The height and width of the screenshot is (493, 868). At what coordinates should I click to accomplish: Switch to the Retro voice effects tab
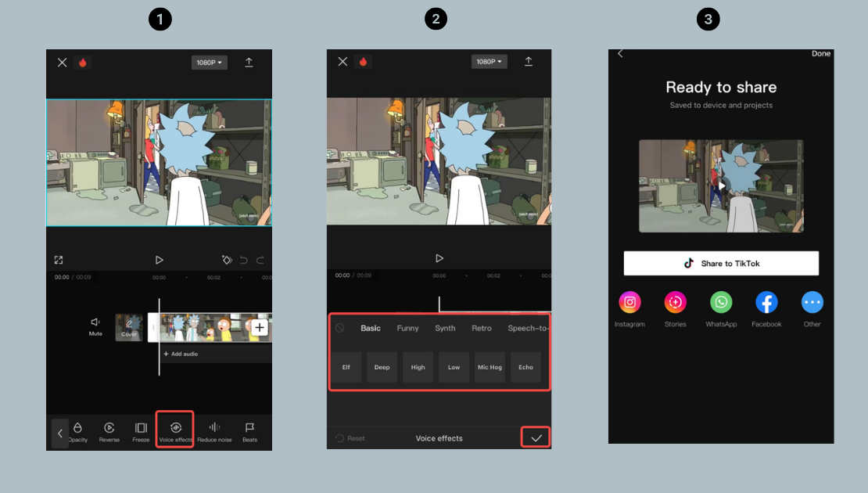[x=482, y=329]
